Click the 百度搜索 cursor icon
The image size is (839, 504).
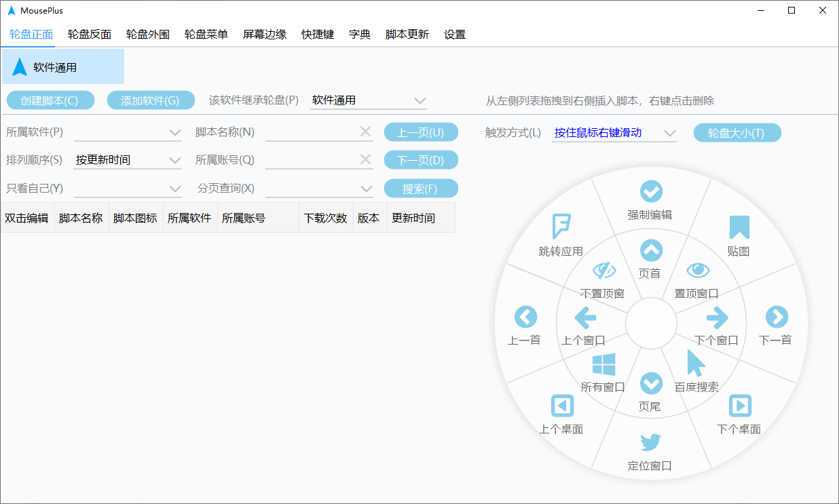tap(694, 364)
